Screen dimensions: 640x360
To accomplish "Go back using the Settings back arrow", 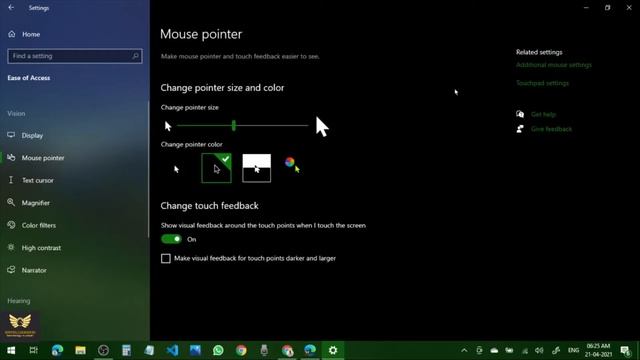I will [x=11, y=8].
